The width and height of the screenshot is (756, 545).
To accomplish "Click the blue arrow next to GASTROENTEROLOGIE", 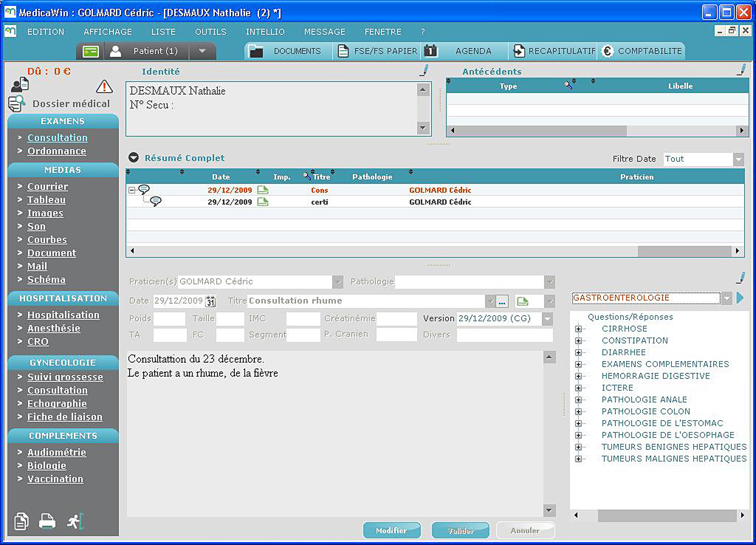I will (740, 298).
